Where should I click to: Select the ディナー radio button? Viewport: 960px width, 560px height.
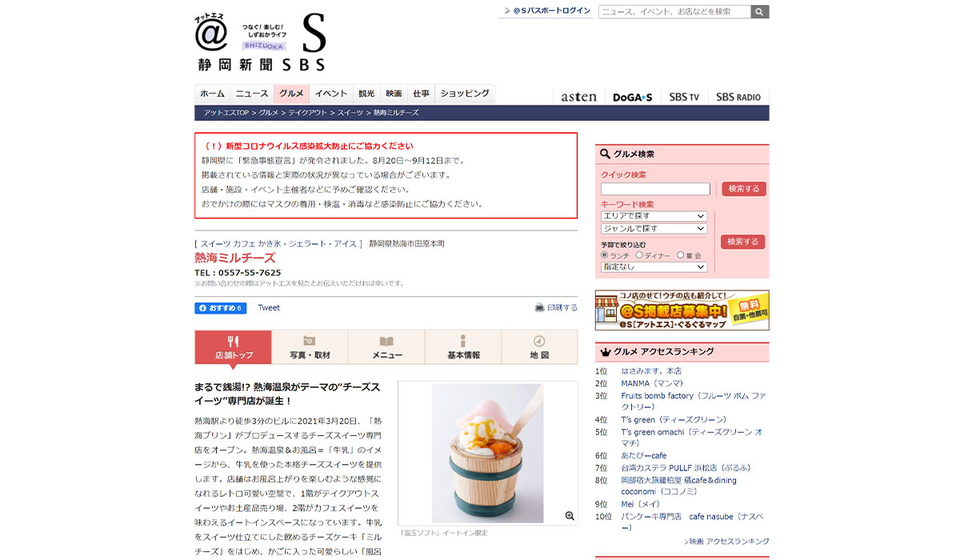pyautogui.click(x=639, y=255)
